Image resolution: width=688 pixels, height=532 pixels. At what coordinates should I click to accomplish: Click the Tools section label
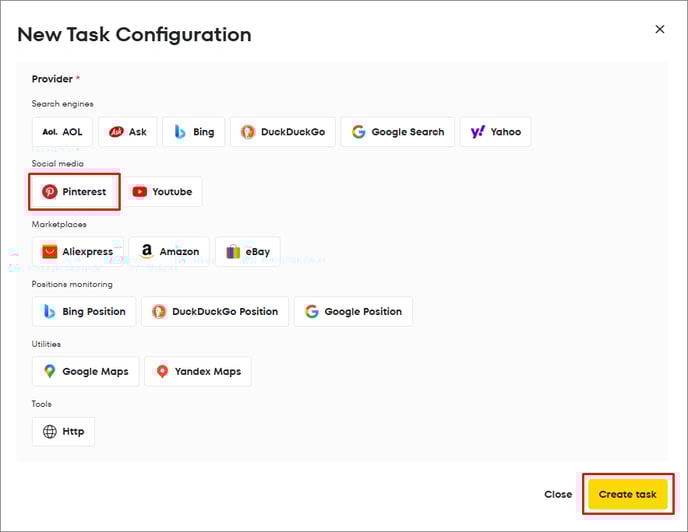point(42,404)
